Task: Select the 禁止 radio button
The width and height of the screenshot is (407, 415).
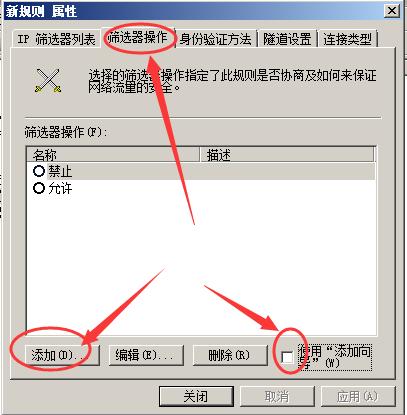Action: (39, 171)
